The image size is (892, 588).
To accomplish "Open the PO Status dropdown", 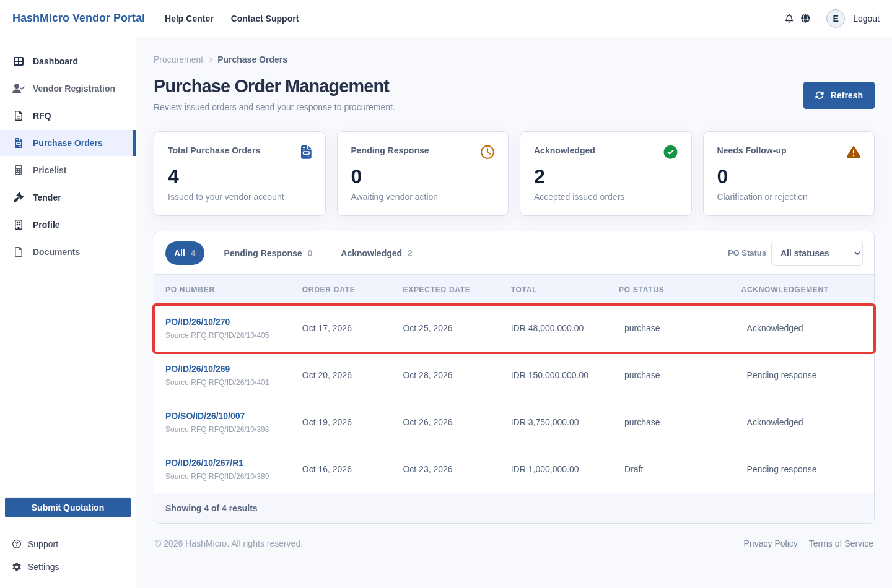I will tap(817, 253).
